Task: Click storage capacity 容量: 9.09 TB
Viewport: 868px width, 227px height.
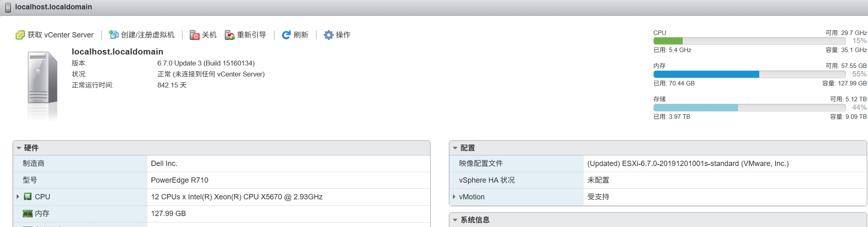Action: click(x=848, y=117)
